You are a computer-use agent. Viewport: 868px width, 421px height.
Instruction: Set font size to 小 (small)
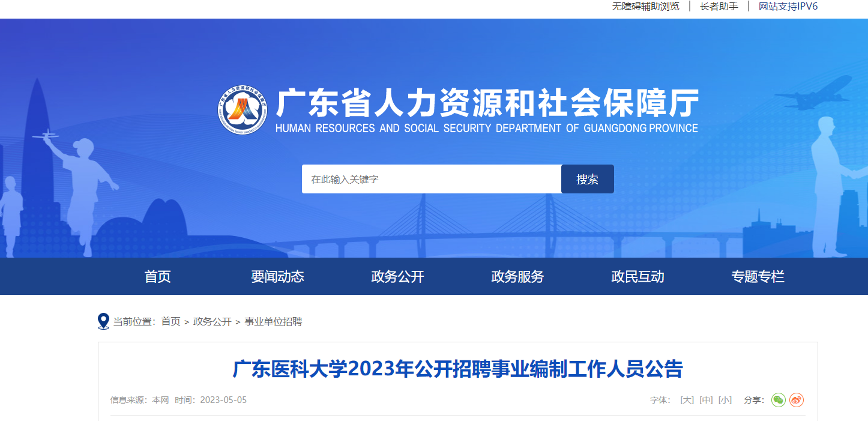tap(725, 400)
